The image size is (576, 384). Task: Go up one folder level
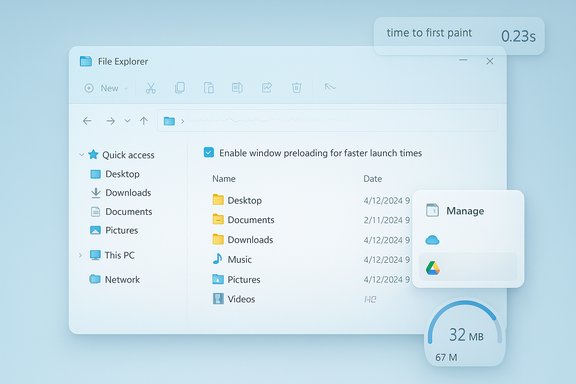point(144,121)
